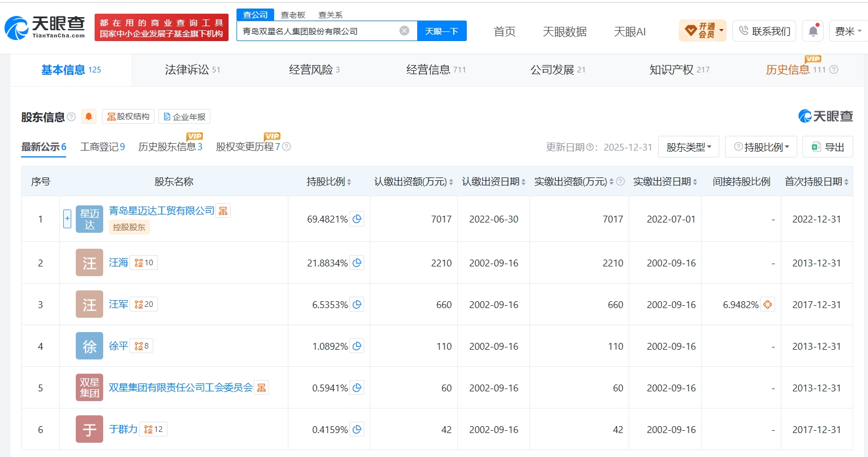Click the help icon beside 股东信息

71,117
